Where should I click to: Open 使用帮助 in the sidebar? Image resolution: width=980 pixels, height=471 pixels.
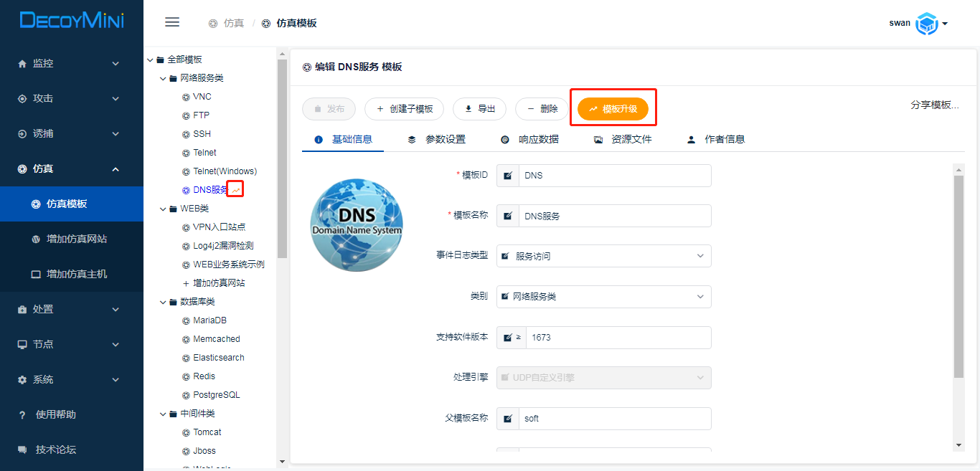point(55,414)
